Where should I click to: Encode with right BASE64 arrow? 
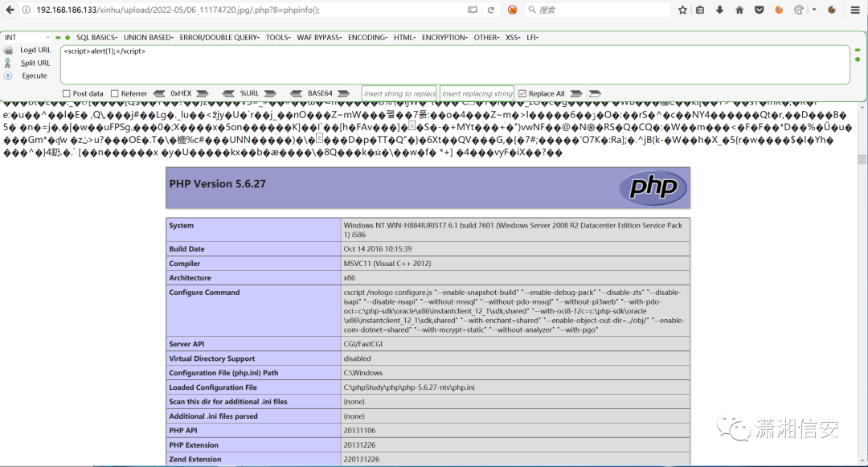[344, 93]
